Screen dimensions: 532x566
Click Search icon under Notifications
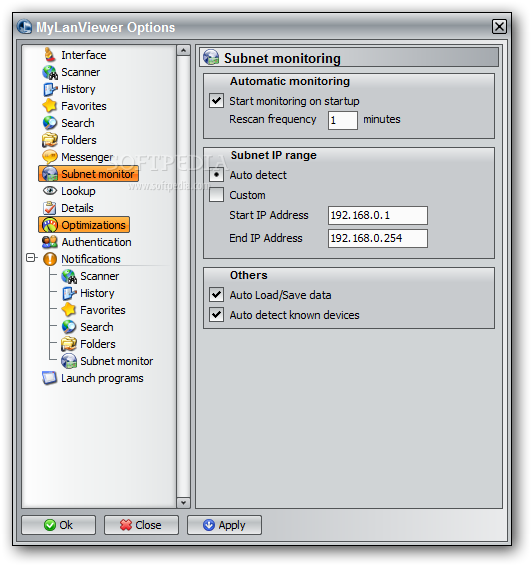[69, 327]
